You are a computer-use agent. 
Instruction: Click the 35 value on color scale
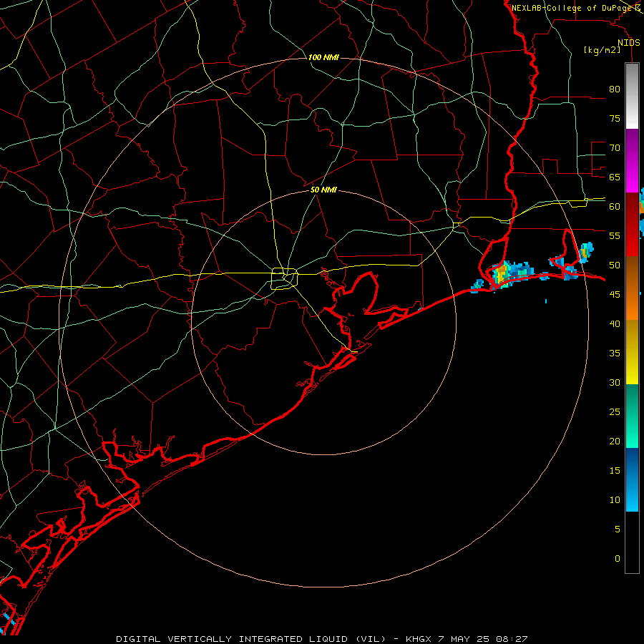[615, 353]
